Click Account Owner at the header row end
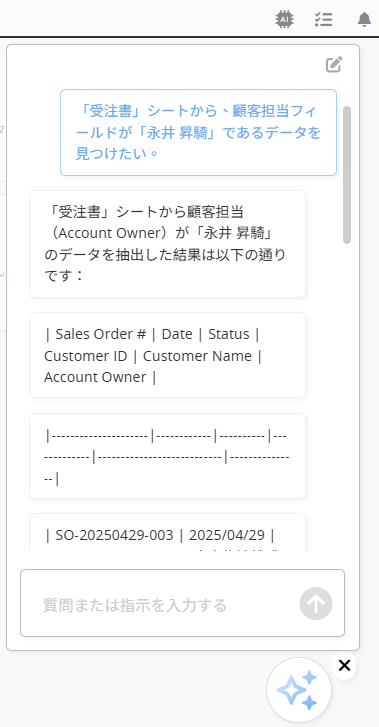The image size is (379, 727). (95, 377)
